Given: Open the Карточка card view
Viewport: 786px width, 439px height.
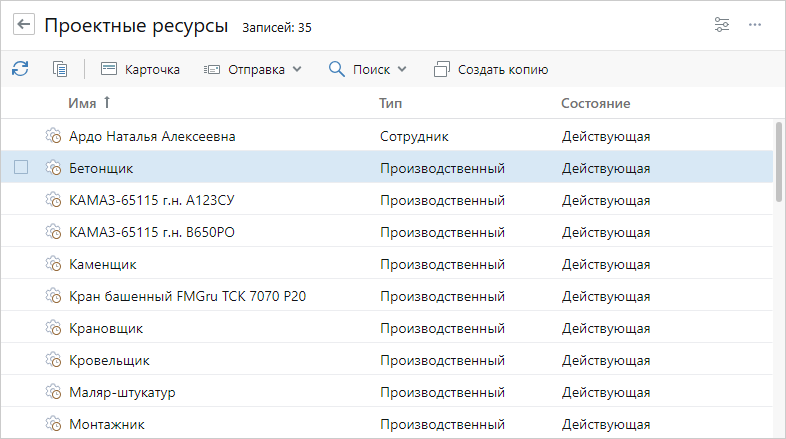Looking at the screenshot, I should coord(140,69).
